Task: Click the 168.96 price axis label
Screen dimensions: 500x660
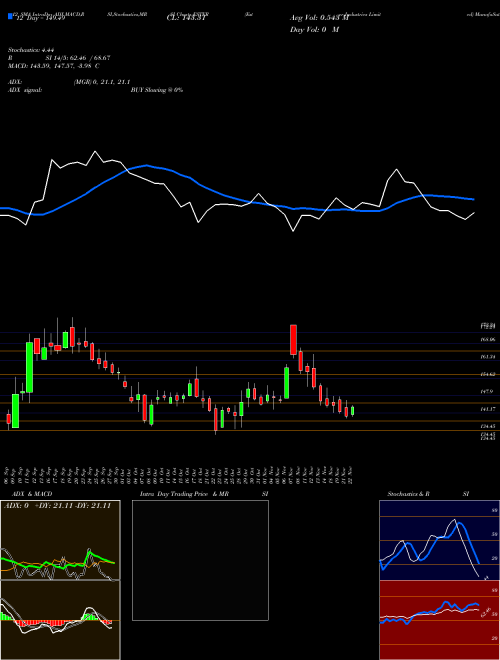Action: (489, 339)
